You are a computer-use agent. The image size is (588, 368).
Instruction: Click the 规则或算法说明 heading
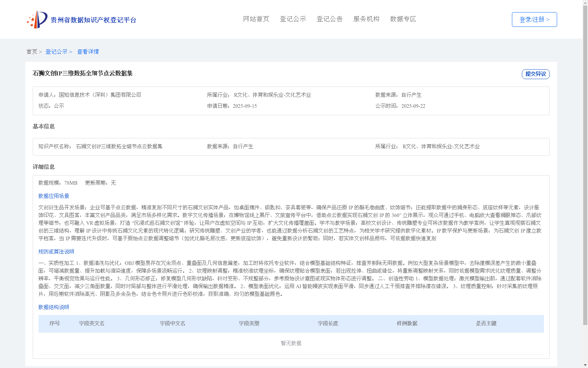click(x=56, y=252)
